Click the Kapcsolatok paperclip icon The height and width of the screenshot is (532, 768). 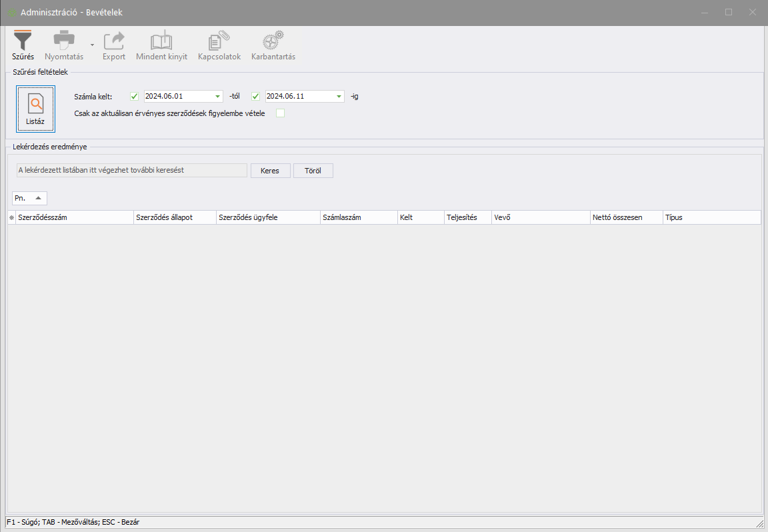(x=219, y=41)
